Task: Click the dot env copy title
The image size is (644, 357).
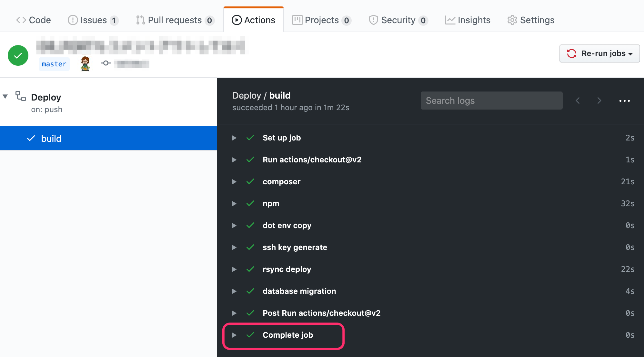Action: click(x=287, y=226)
